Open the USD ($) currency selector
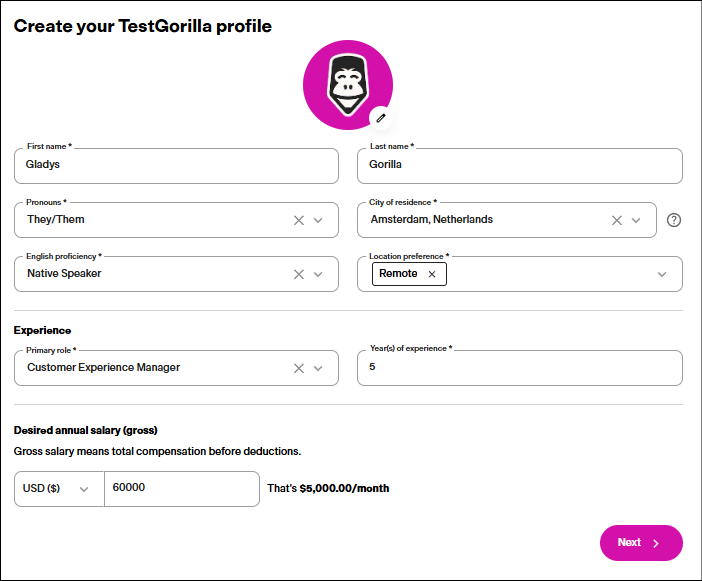Image resolution: width=702 pixels, height=581 pixels. click(59, 489)
